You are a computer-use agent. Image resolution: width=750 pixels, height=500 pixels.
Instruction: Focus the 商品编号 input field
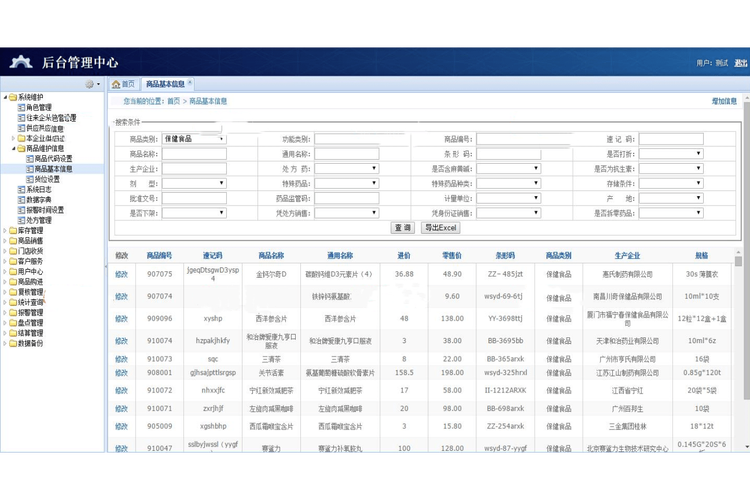pyautogui.click(x=508, y=139)
